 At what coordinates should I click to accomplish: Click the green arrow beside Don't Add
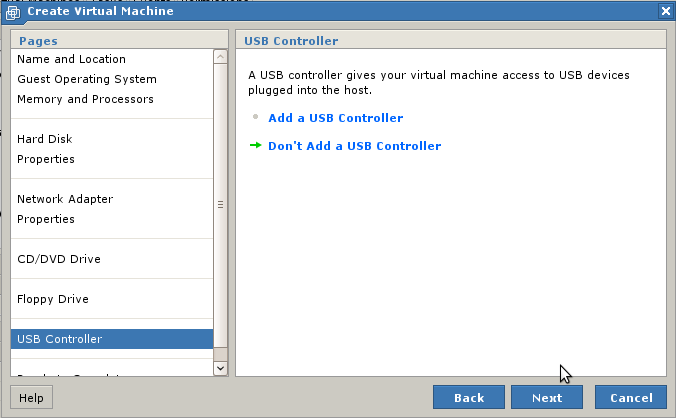256,146
